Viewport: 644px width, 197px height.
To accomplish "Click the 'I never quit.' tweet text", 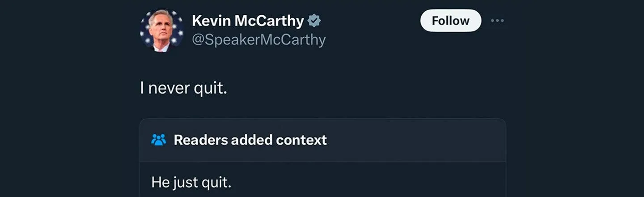I will click(184, 88).
